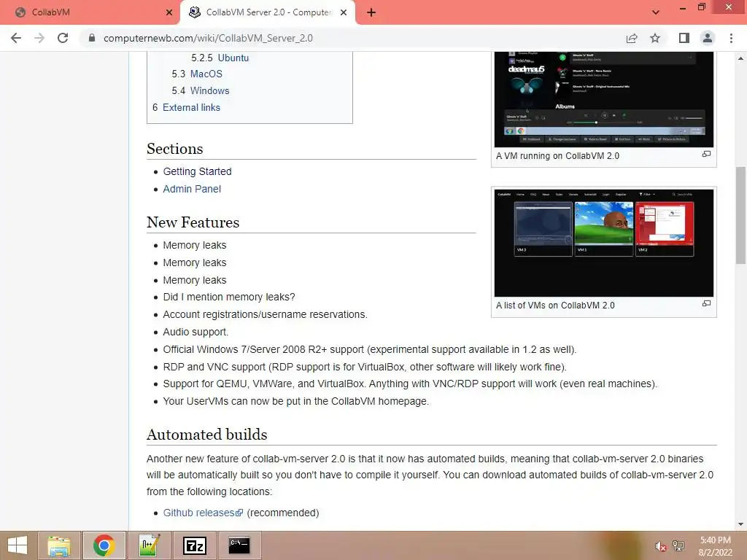
Task: Expand the tab search dropdown
Action: [x=656, y=12]
